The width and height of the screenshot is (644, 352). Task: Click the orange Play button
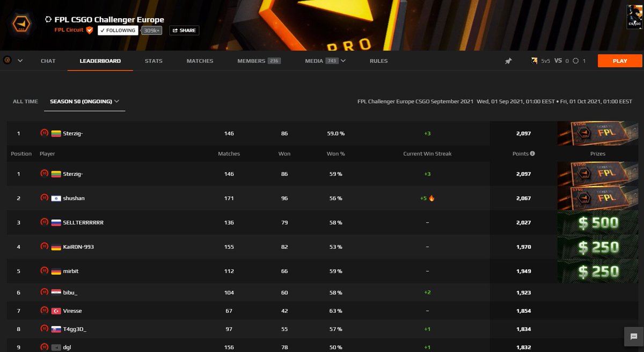click(620, 61)
